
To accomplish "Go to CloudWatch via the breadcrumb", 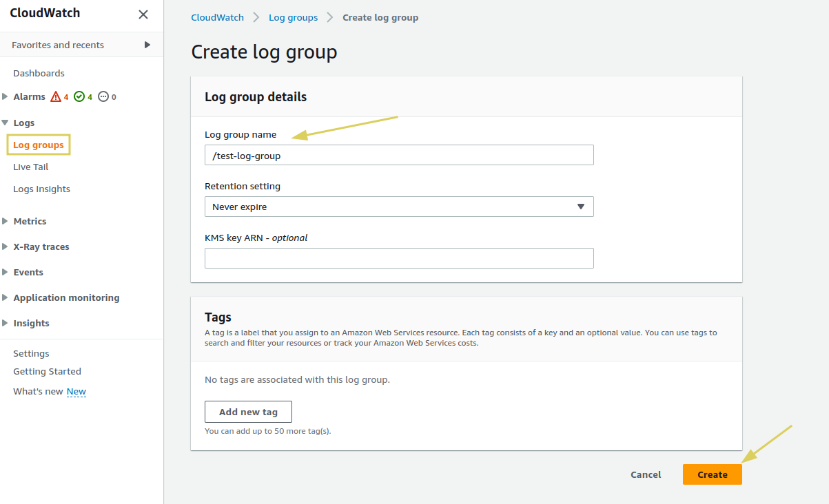I will click(217, 17).
